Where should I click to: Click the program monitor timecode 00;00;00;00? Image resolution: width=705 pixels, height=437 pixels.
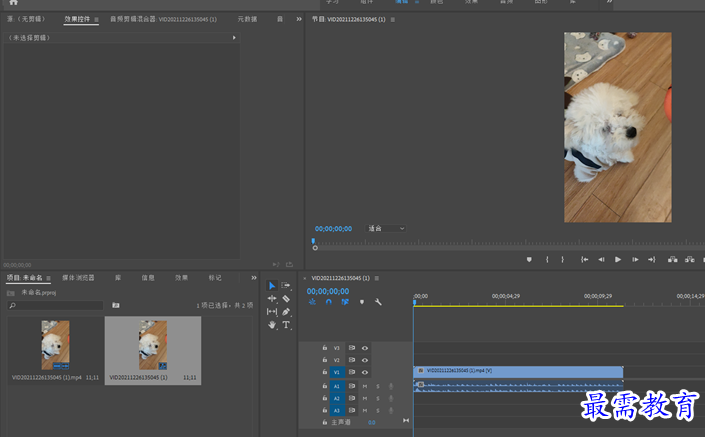point(333,229)
